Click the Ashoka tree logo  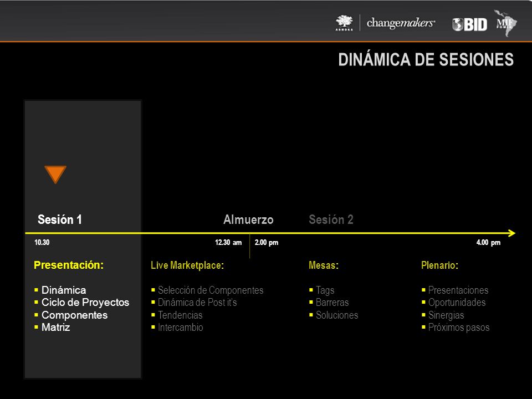344,23
